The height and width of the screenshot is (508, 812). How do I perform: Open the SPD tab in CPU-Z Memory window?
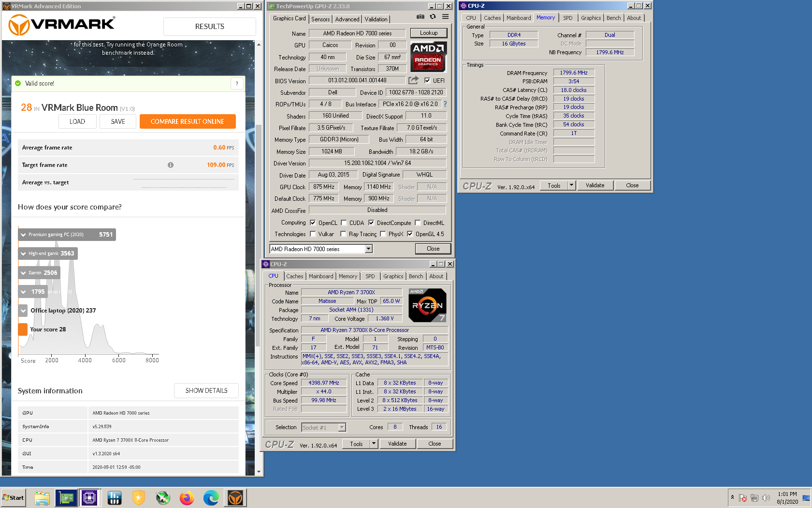tap(568, 18)
